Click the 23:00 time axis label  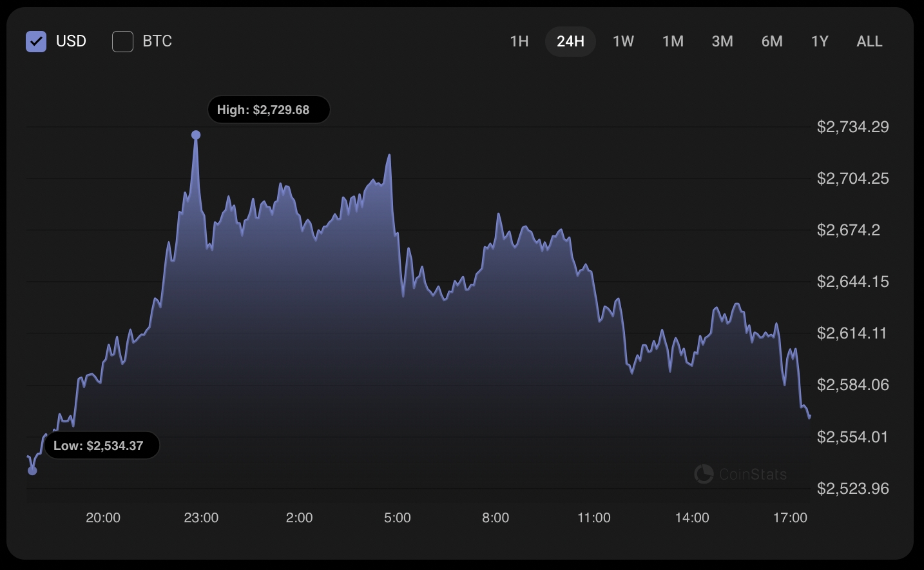[x=201, y=518]
